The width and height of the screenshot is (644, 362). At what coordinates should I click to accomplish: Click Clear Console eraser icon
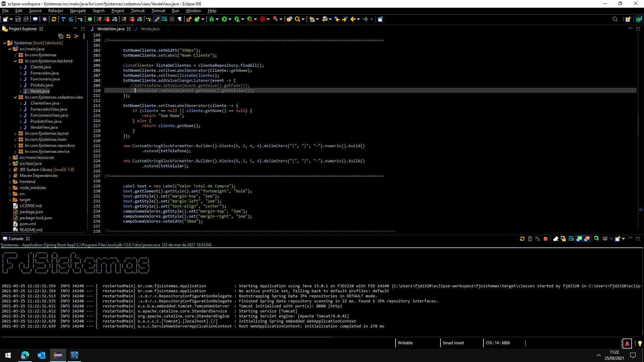(x=555, y=239)
